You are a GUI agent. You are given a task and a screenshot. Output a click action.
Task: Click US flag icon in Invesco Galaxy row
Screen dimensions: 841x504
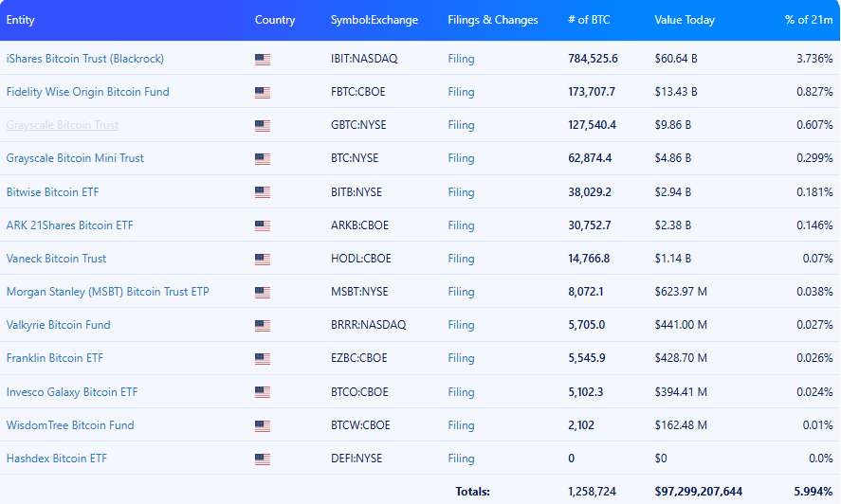263,392
